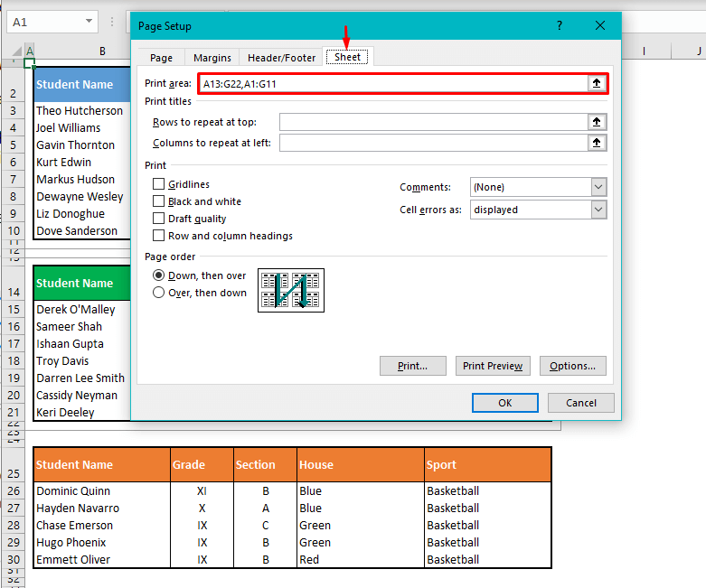706x588 pixels.
Task: Choose the Over, then down radio button
Action: [158, 293]
